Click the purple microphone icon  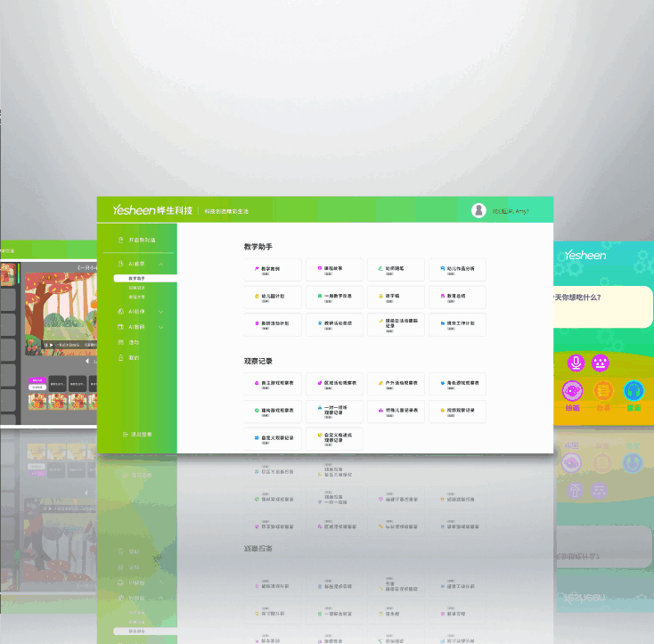click(x=576, y=363)
